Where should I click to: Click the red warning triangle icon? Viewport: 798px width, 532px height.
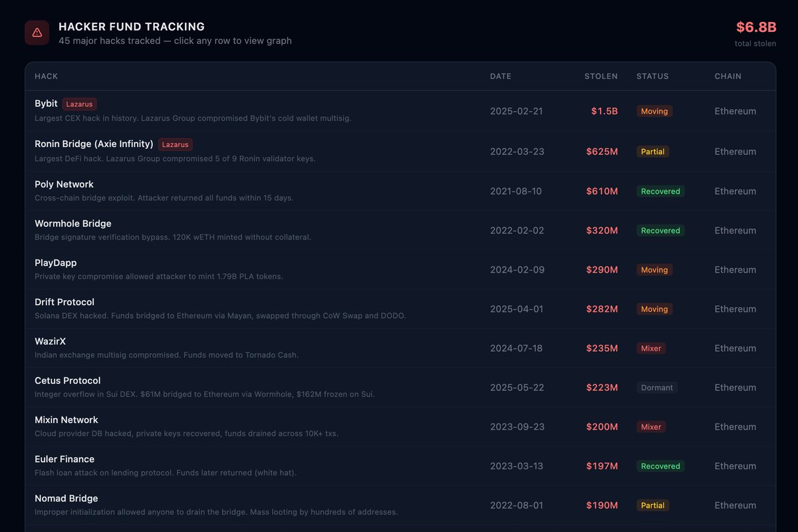(x=37, y=33)
